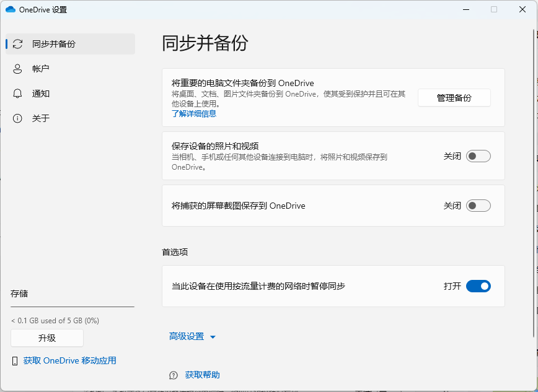This screenshot has height=392, width=538.
Task: Select the 同步并备份 sidebar entry
Action: (55, 44)
